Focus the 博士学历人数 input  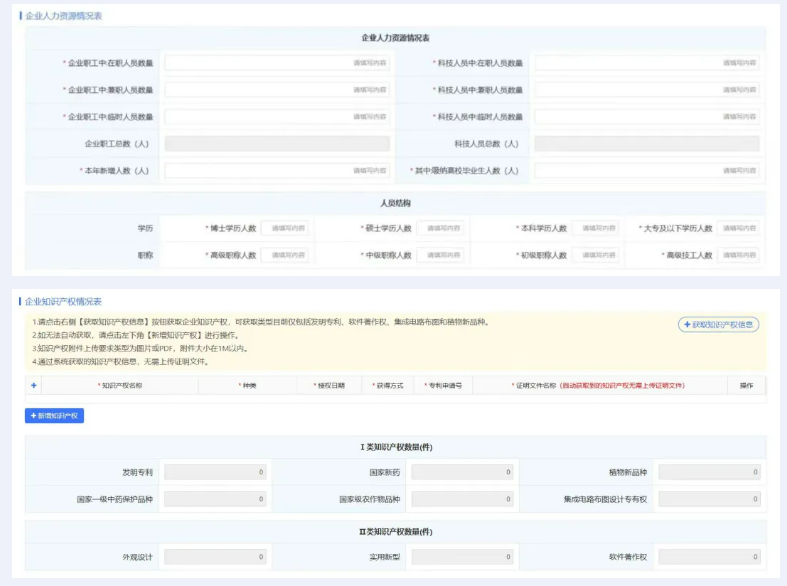(285, 228)
